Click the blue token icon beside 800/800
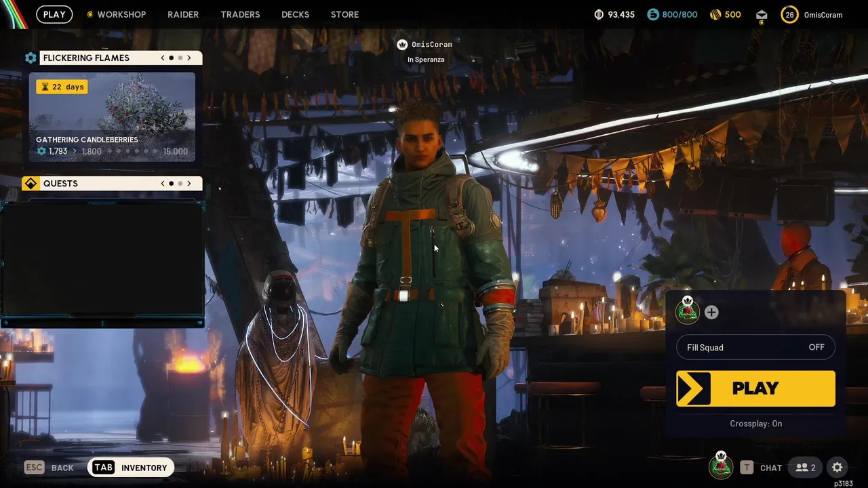This screenshot has width=868, height=488. click(x=653, y=14)
